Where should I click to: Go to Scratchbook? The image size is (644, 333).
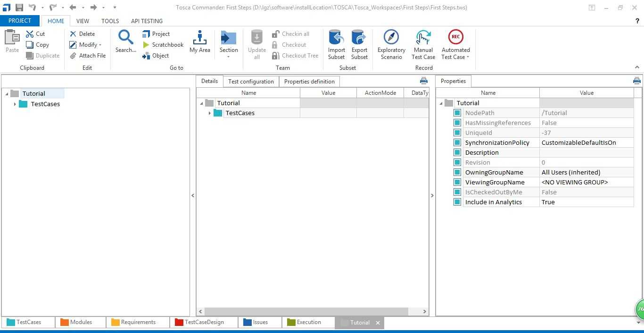tap(163, 45)
